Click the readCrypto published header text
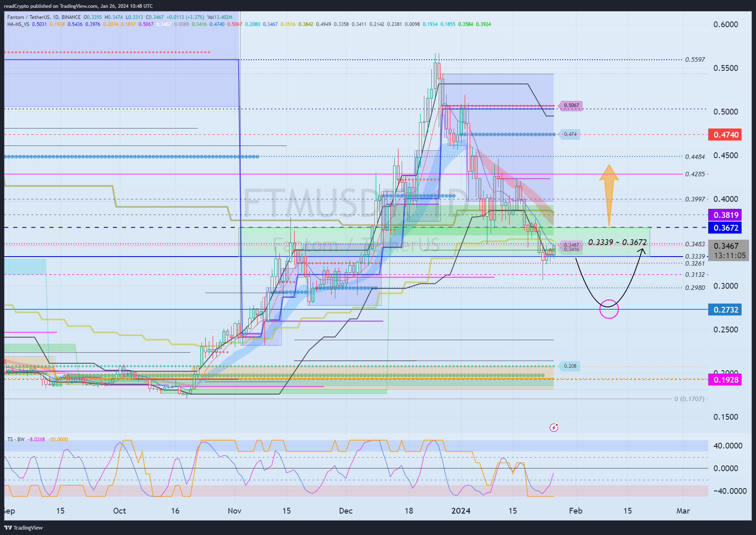This screenshot has height=535, width=756. (x=78, y=6)
